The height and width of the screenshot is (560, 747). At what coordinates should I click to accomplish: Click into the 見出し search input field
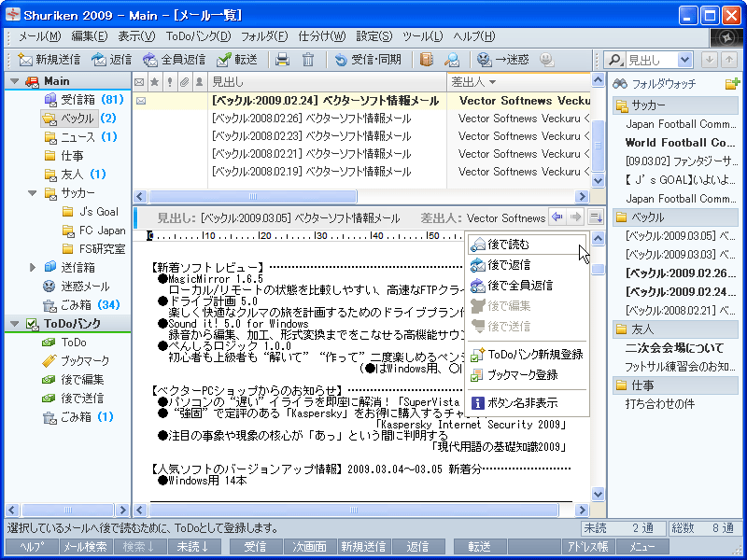tap(651, 60)
